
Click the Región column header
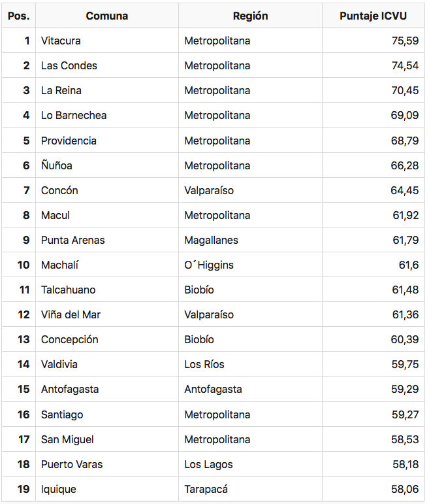coord(250,16)
